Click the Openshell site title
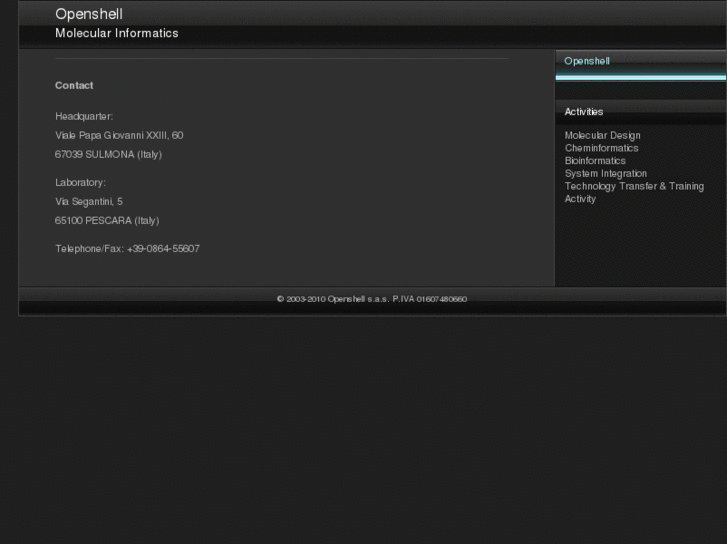 pos(89,14)
